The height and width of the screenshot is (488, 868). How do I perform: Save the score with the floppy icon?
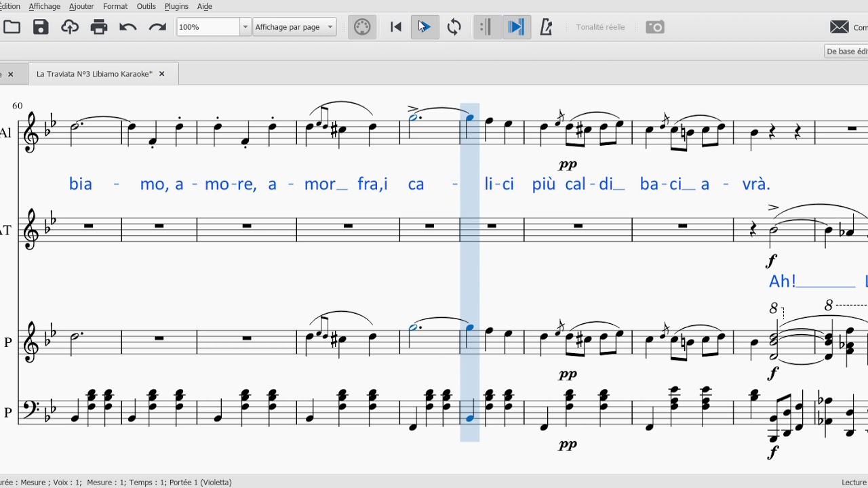coord(41,27)
